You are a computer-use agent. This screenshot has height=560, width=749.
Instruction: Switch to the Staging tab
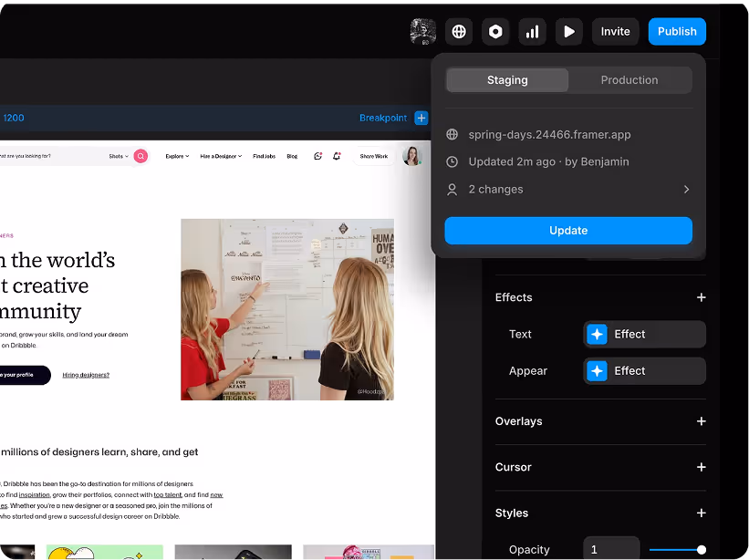point(507,80)
